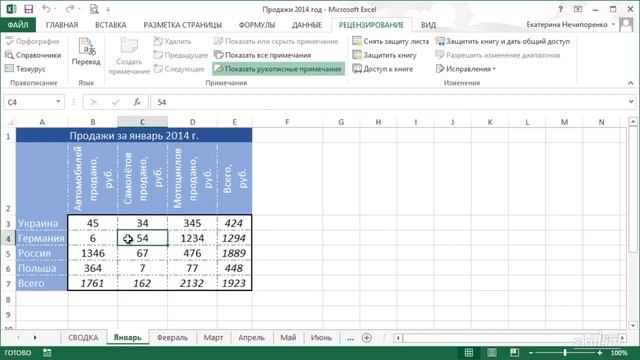Viewport: 640px width, 360px height.
Task: Switch to the ФОРМУЛЫ tab
Action: coord(257,25)
